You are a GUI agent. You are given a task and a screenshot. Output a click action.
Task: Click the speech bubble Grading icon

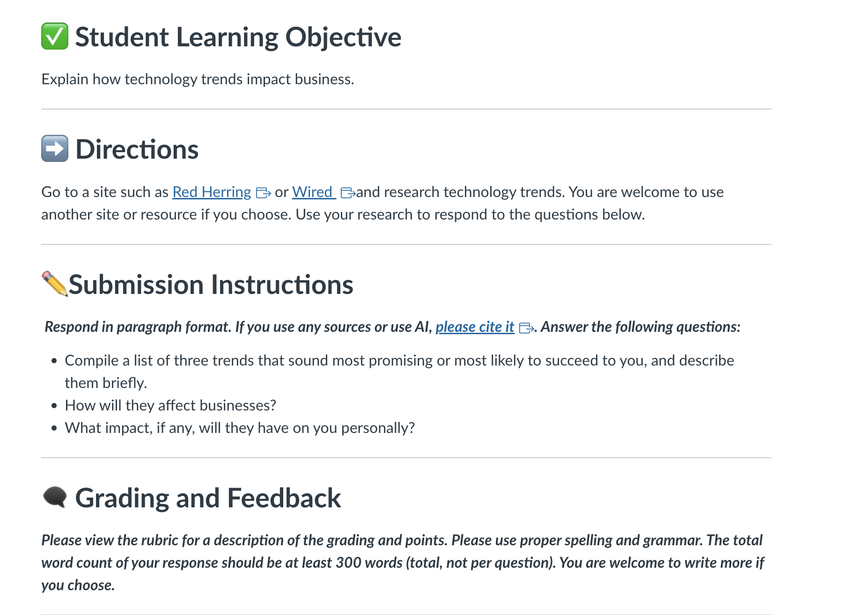point(55,497)
